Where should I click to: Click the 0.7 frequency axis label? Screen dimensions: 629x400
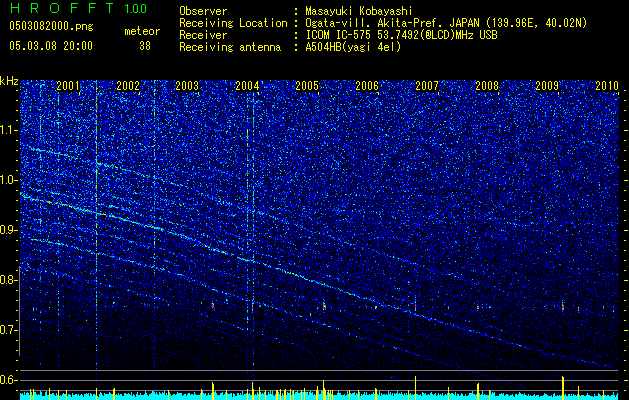coord(8,330)
